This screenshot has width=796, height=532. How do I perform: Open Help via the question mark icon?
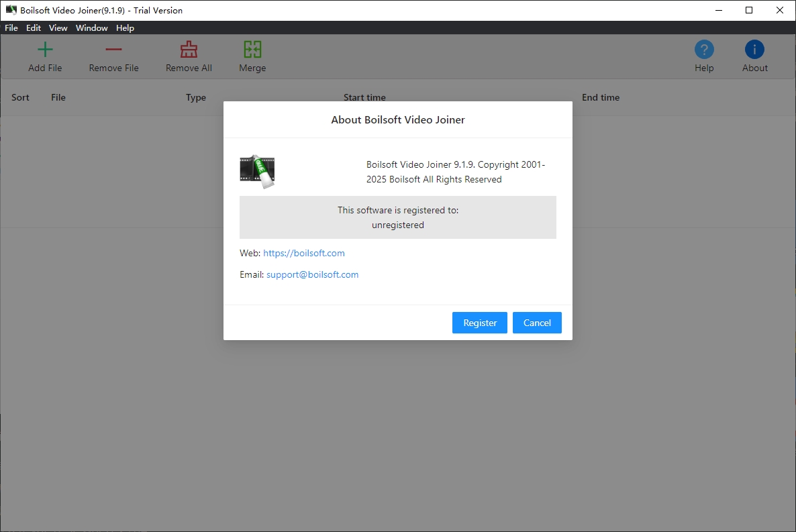tap(704, 50)
